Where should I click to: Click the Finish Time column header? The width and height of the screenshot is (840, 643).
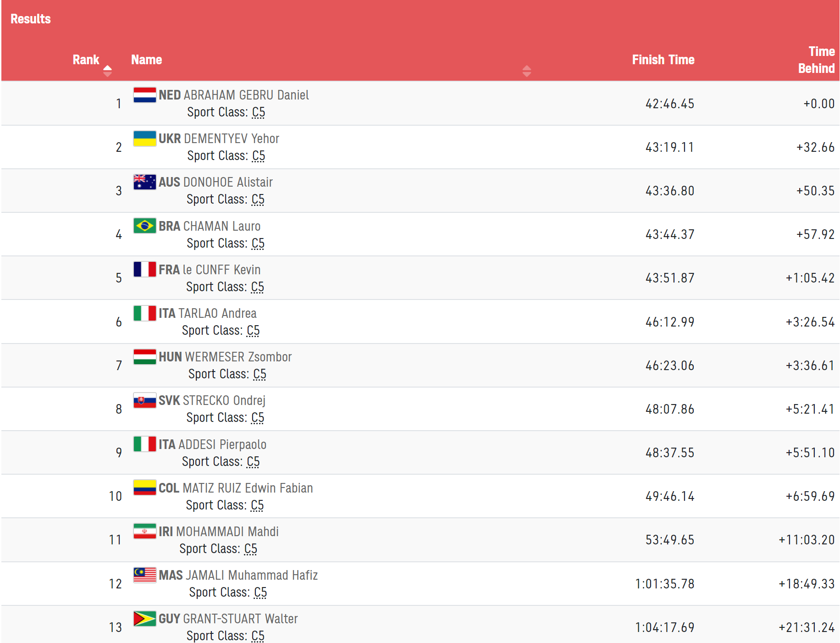click(663, 60)
